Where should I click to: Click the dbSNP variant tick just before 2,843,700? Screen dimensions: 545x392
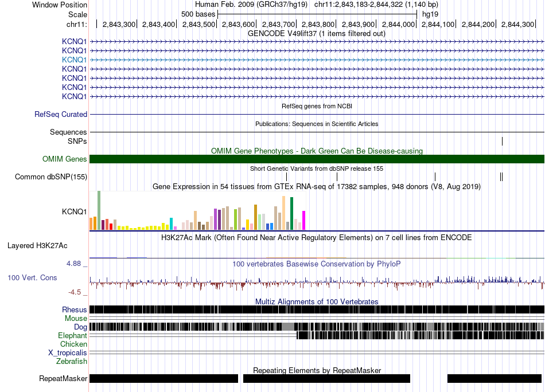point(286,177)
